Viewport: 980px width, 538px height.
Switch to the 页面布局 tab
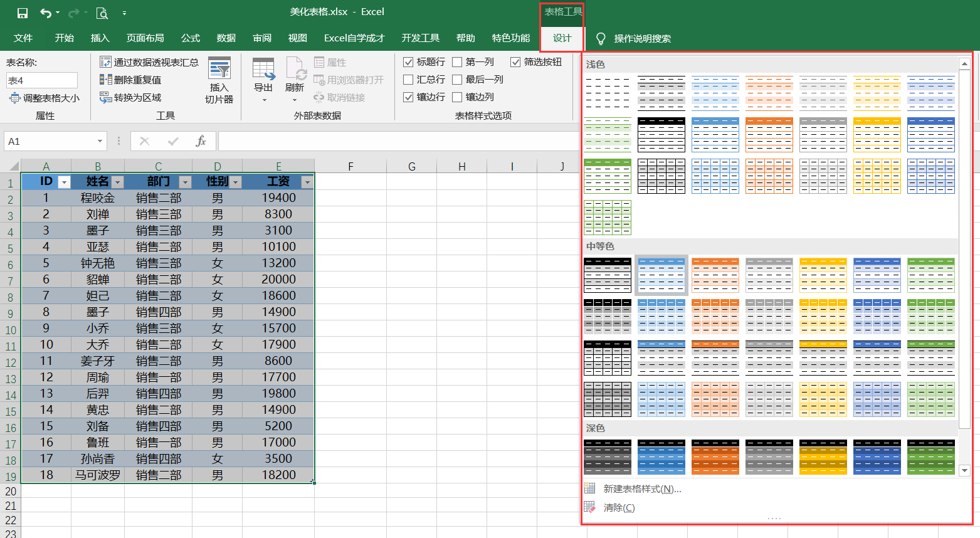145,38
